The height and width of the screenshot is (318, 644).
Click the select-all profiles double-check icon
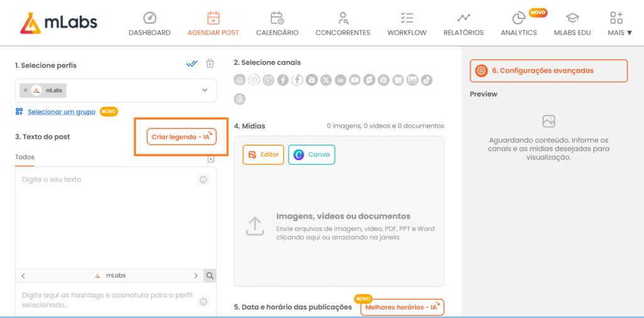[x=192, y=64]
